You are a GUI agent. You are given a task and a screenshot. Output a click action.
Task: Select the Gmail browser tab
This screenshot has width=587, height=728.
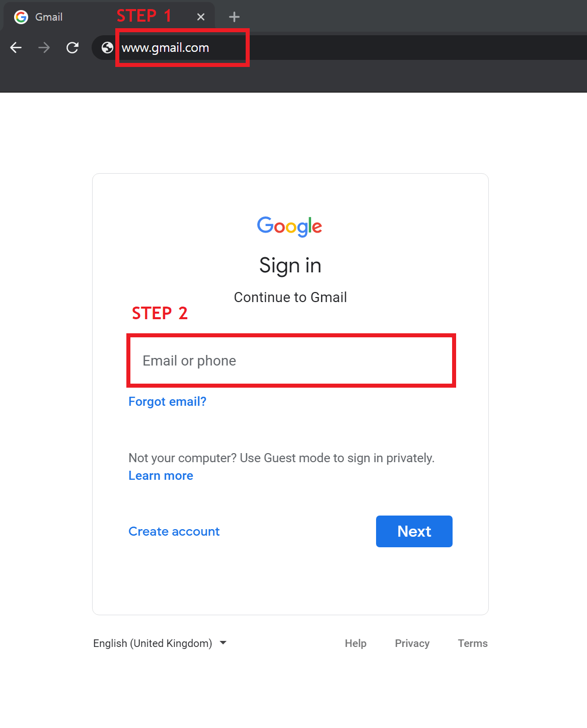(76, 17)
